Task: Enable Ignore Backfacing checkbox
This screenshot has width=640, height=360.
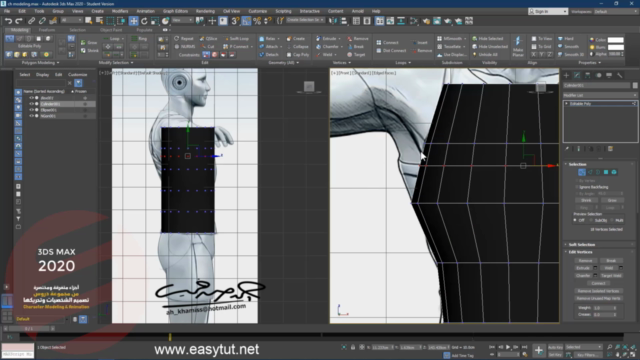Action: pyautogui.click(x=577, y=187)
